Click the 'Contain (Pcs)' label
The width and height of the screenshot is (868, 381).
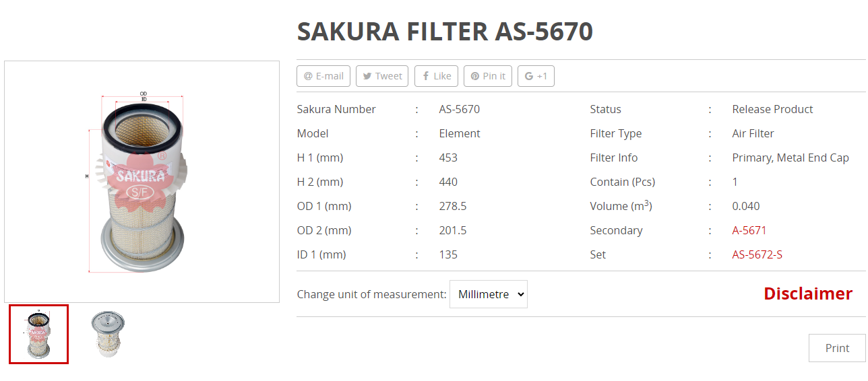tap(623, 182)
